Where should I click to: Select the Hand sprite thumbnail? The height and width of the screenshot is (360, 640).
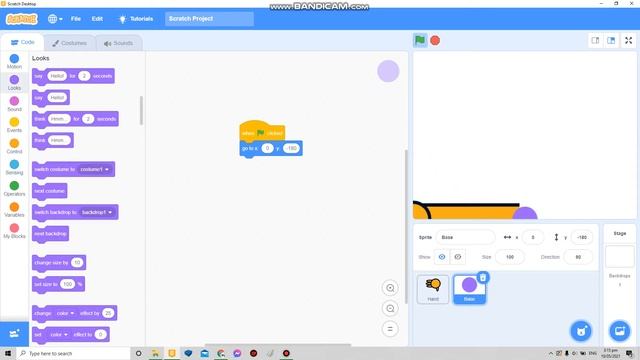coord(433,289)
